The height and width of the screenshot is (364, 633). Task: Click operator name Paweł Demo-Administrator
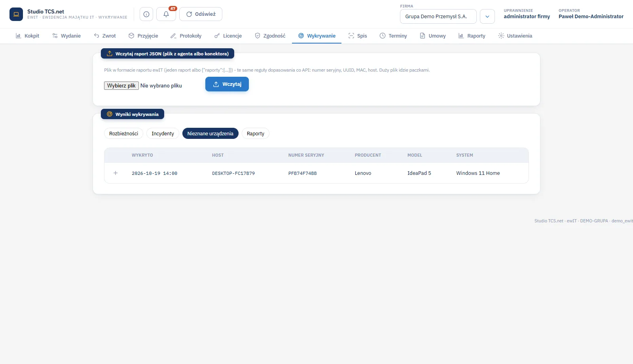click(591, 17)
